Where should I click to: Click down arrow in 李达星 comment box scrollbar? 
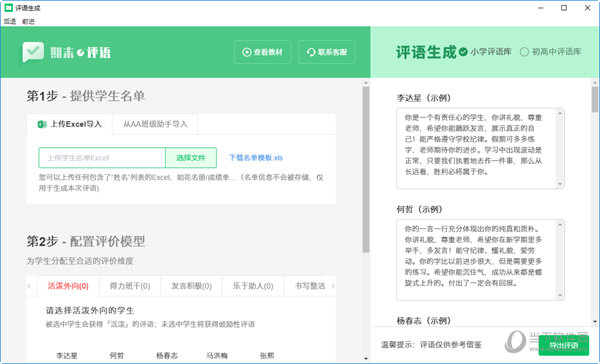tap(560, 184)
